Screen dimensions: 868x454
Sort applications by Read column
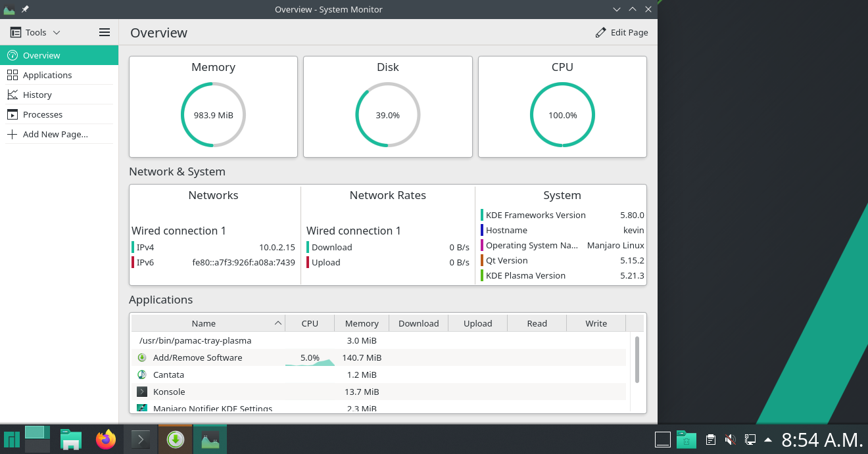tap(537, 323)
